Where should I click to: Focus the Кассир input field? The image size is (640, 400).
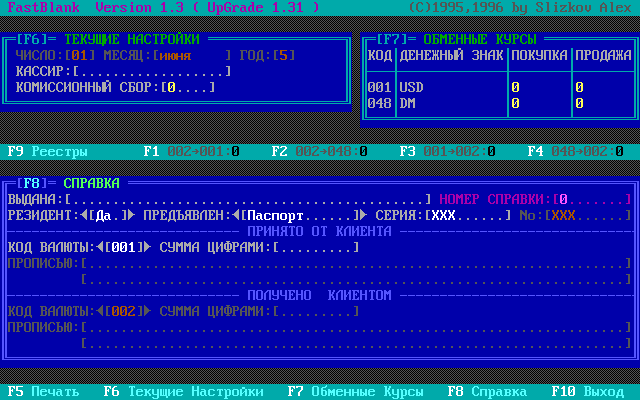point(152,72)
